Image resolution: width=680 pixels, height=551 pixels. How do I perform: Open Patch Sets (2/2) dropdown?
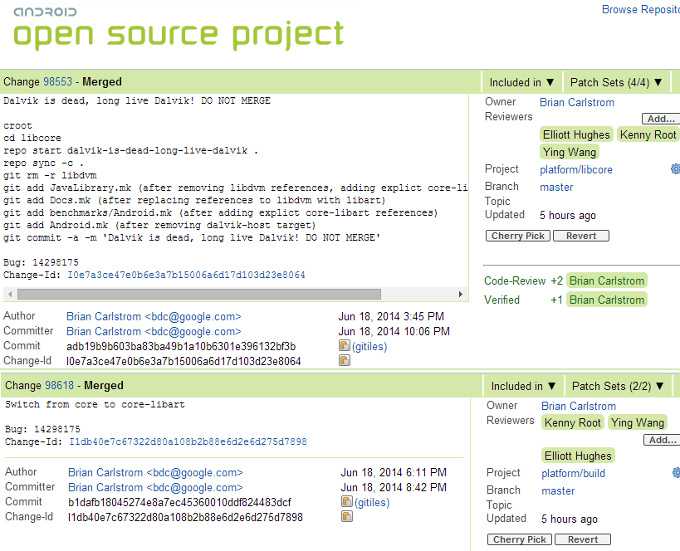point(617,386)
